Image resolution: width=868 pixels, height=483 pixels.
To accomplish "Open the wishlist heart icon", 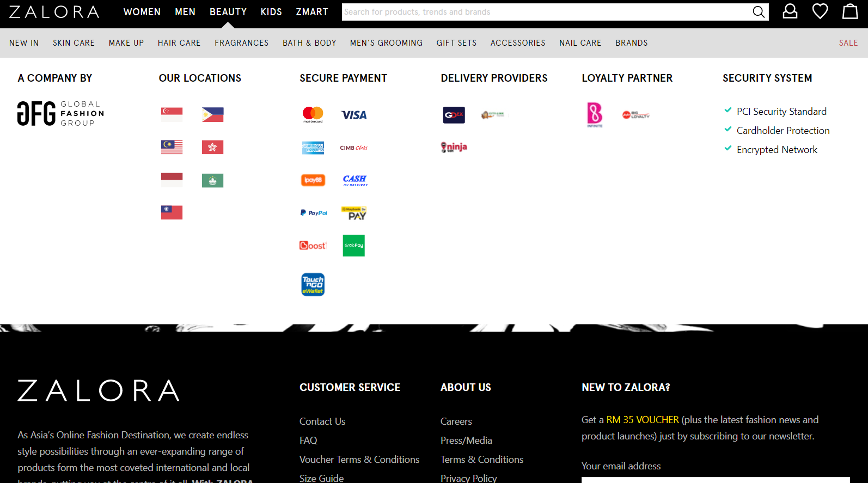I will tap(820, 11).
